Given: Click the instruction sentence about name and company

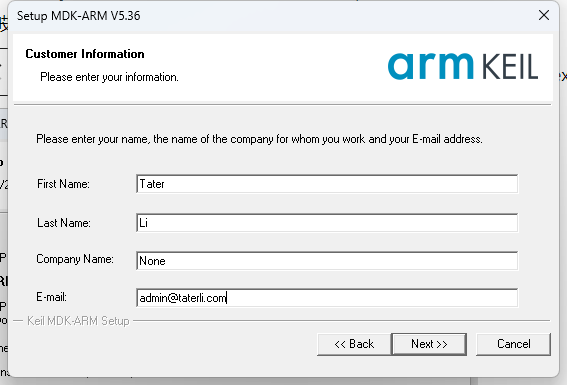Looking at the screenshot, I should [x=259, y=139].
